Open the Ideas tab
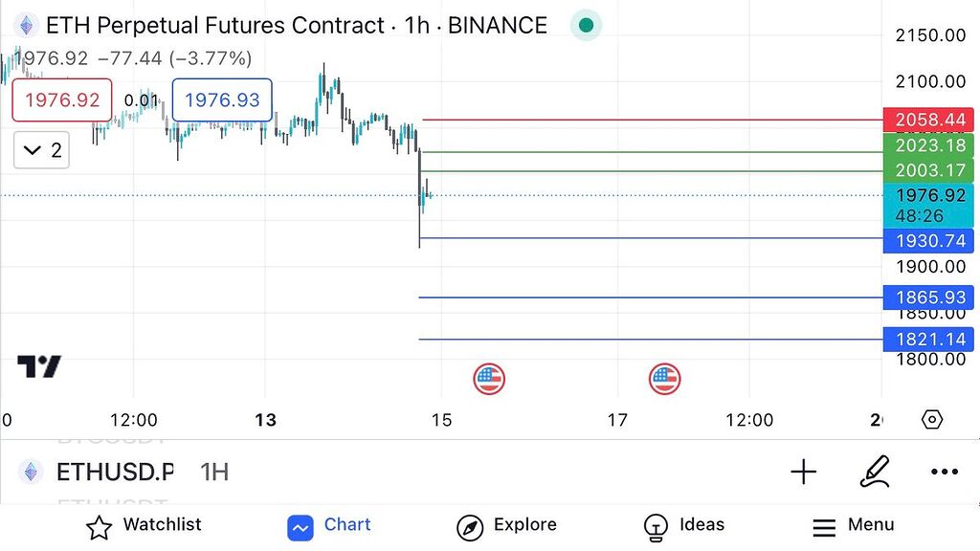This screenshot has width=980, height=551. coord(683,525)
